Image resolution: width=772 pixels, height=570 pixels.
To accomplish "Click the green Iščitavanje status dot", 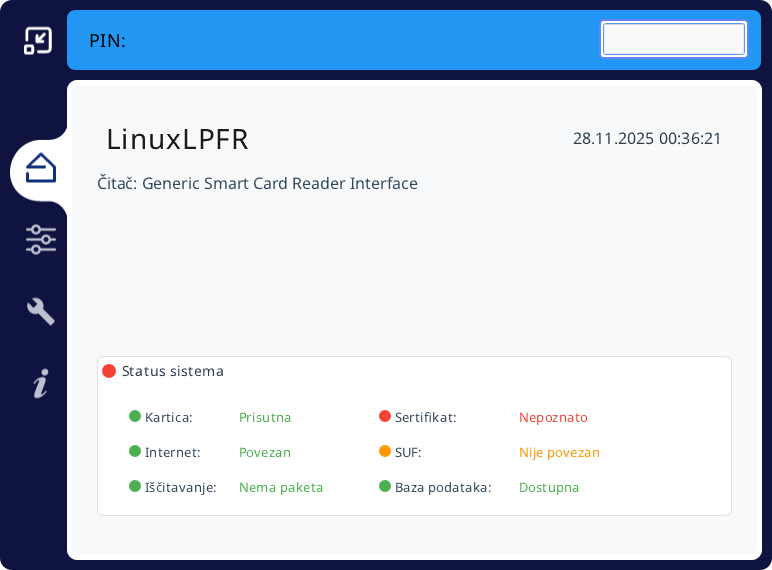I will point(135,487).
